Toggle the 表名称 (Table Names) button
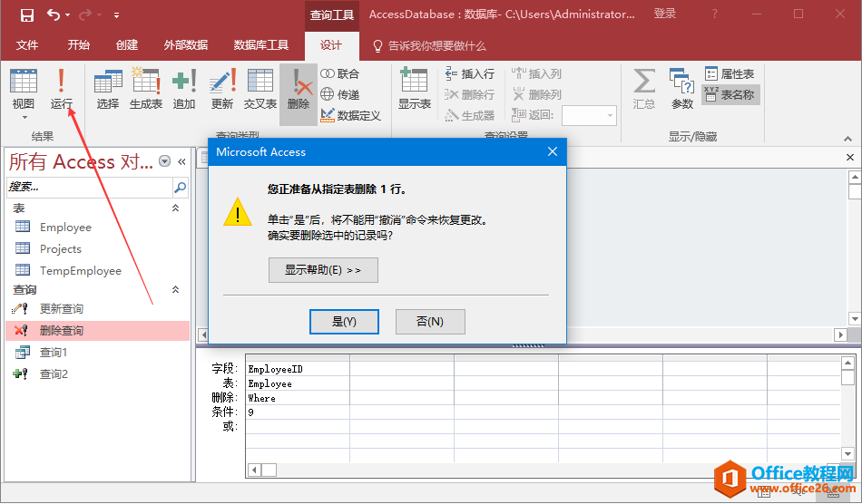 730,94
